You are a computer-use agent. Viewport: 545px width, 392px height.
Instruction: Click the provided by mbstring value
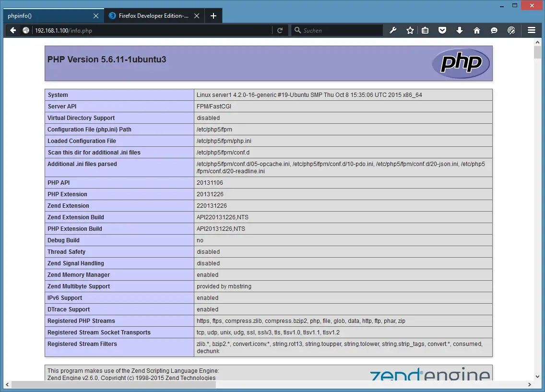pos(224,286)
